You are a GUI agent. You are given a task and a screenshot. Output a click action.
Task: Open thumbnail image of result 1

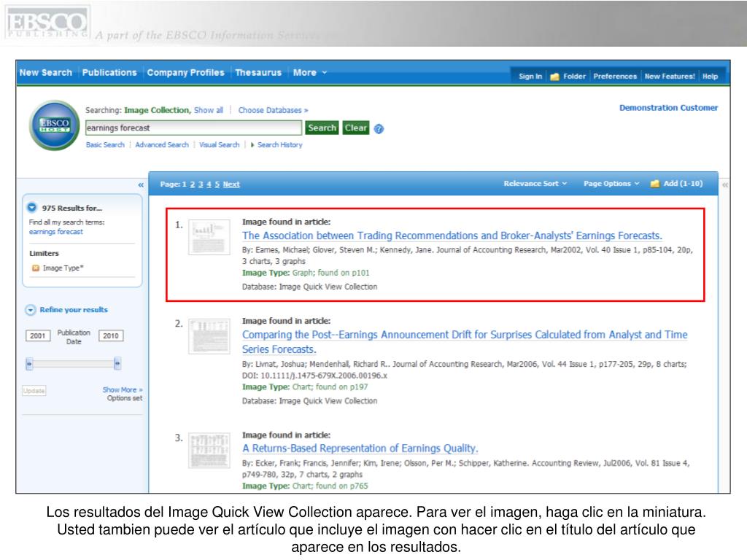point(209,237)
